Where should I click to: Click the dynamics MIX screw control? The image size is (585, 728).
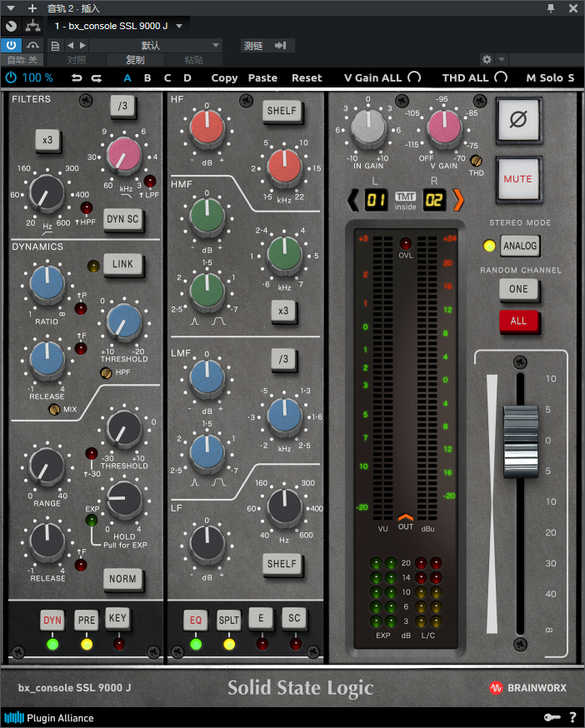click(x=54, y=410)
